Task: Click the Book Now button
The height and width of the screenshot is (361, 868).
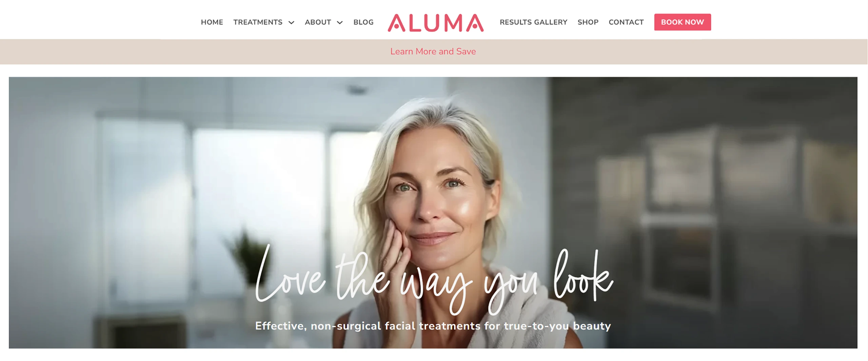Action: click(x=683, y=22)
